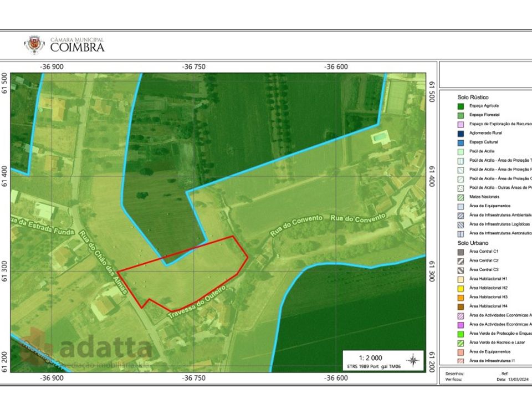532x399 pixels.
Task: Click the grey Área Central C1 swatch
Action: tap(461, 252)
